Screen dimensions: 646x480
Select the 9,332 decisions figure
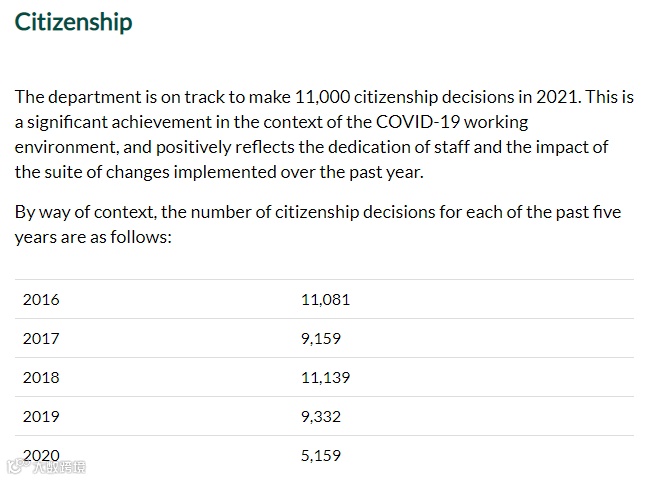coord(321,417)
